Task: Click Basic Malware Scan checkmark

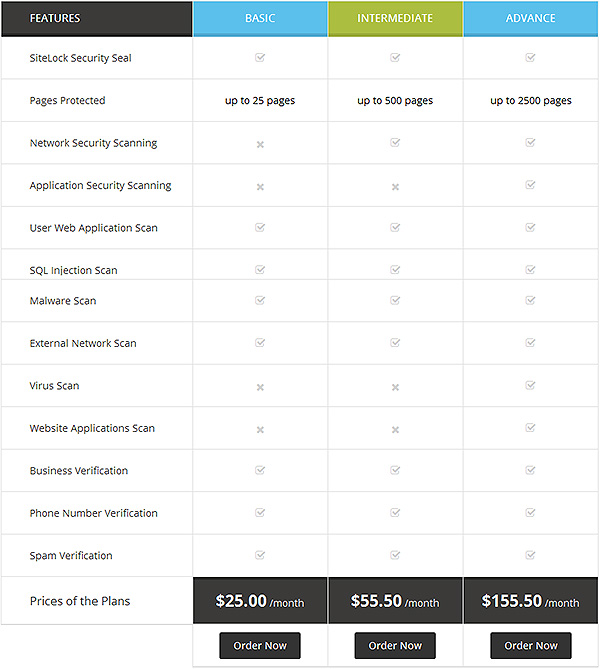Action: click(x=260, y=300)
